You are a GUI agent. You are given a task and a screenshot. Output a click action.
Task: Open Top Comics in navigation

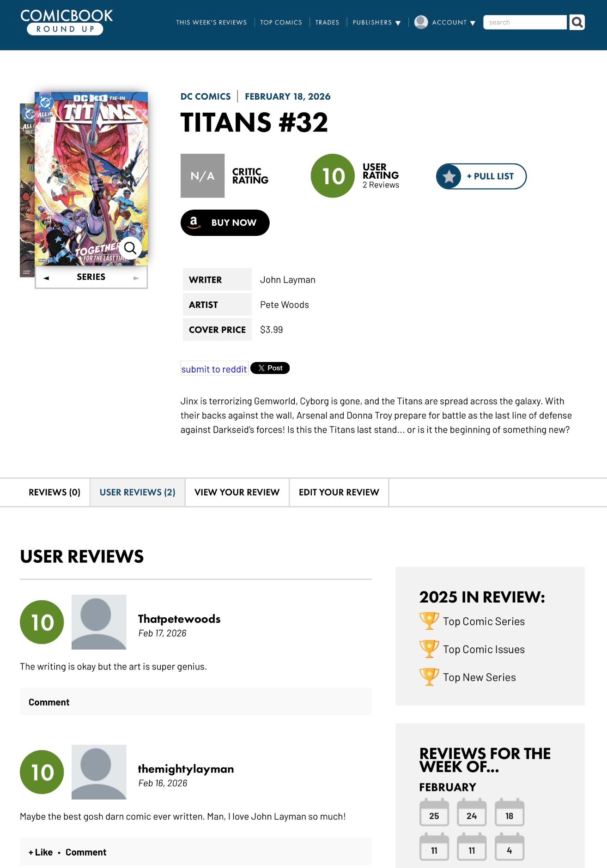(x=281, y=22)
